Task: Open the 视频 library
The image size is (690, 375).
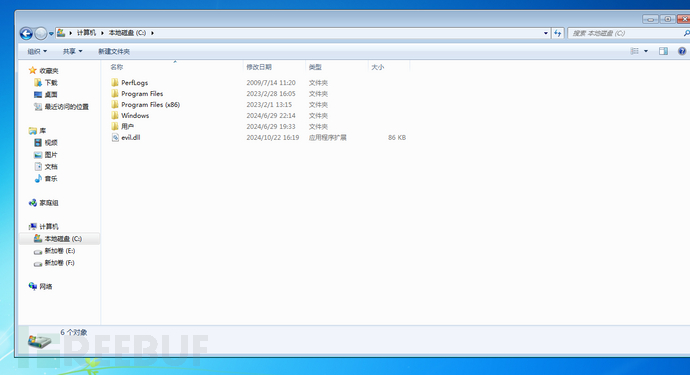Action: [51, 143]
